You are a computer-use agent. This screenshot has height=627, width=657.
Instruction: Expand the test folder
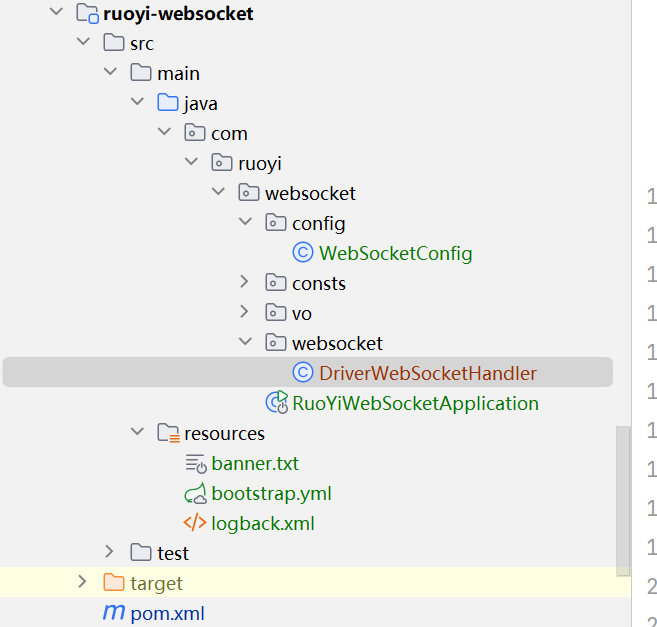click(110, 553)
